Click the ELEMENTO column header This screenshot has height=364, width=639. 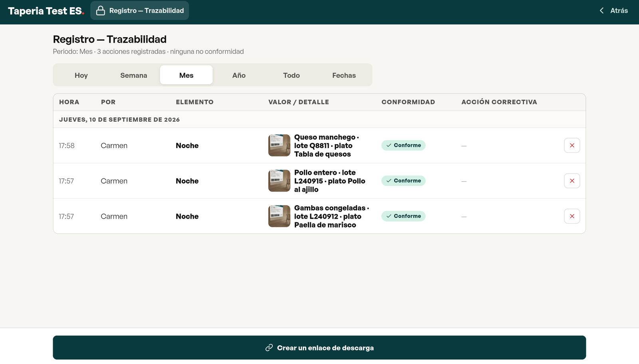pos(194,102)
